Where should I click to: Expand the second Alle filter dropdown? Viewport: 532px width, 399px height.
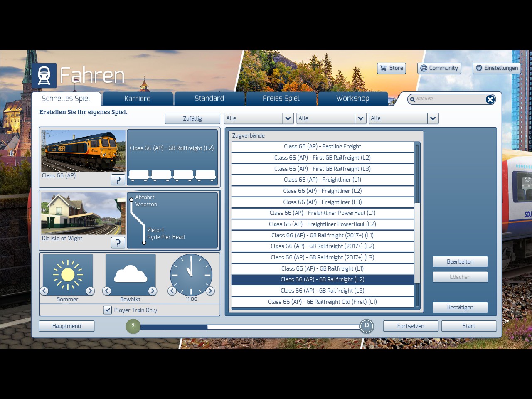pos(360,118)
